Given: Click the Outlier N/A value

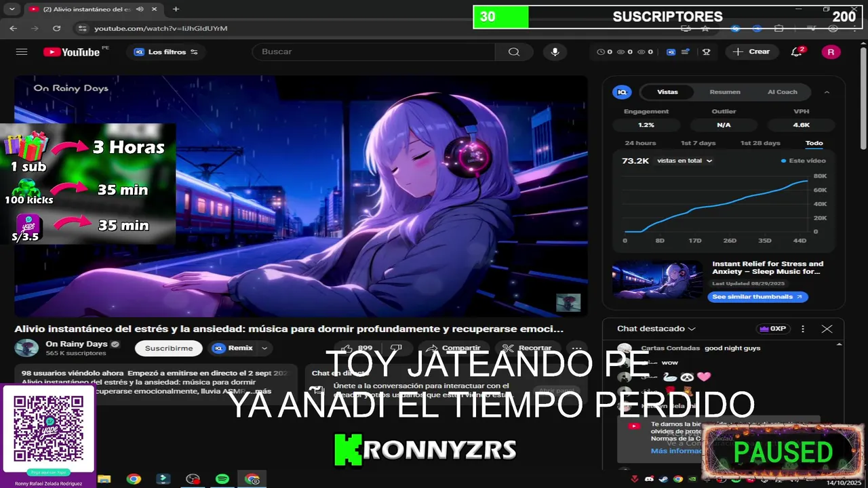Looking at the screenshot, I should click(724, 125).
